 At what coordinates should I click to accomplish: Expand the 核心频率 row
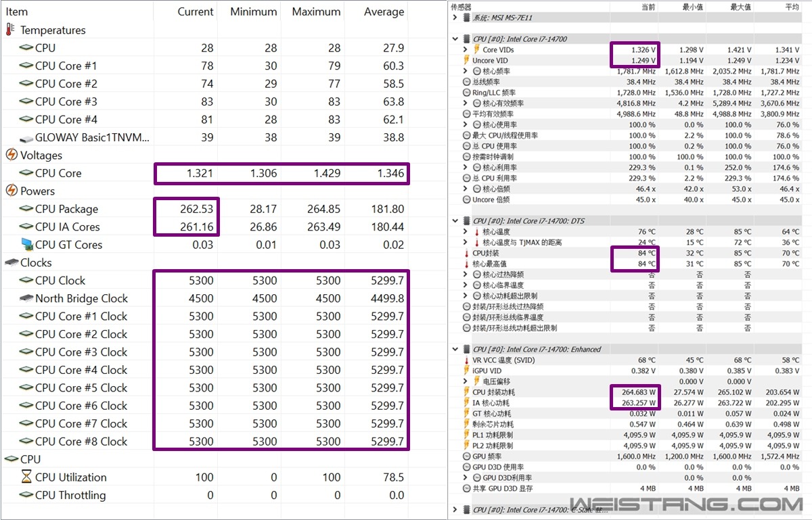[x=466, y=71]
